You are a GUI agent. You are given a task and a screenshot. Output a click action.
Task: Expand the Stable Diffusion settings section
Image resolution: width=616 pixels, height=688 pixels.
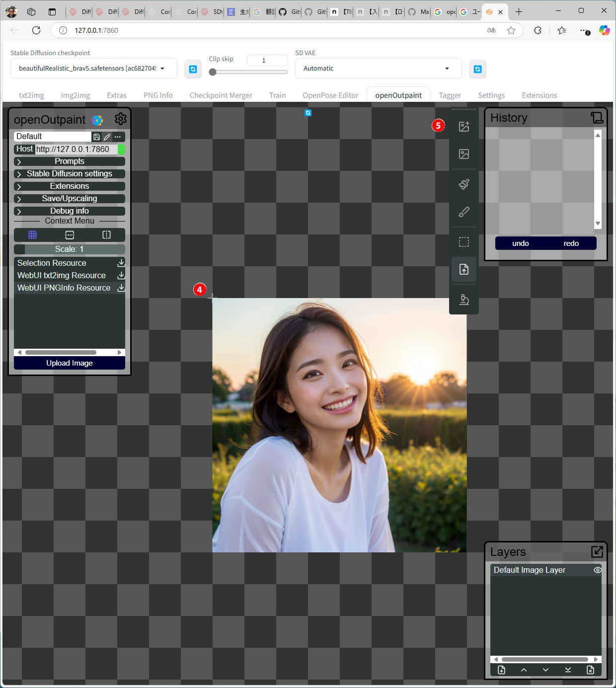click(69, 174)
